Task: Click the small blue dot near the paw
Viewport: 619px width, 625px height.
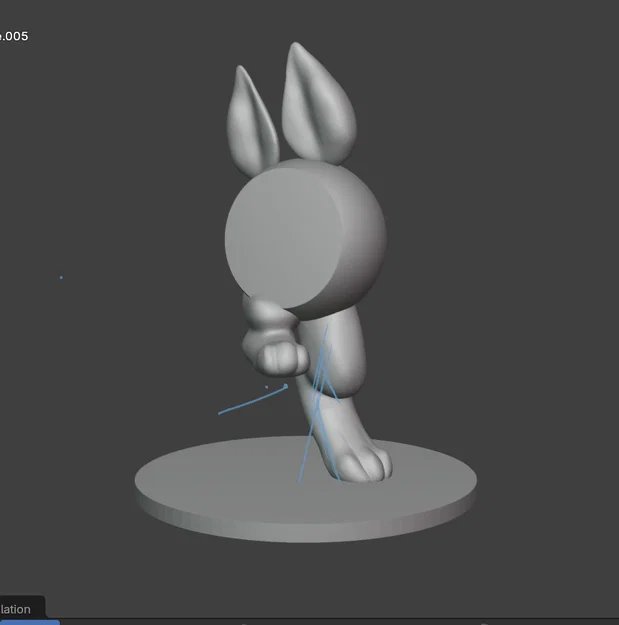Action: (266, 387)
